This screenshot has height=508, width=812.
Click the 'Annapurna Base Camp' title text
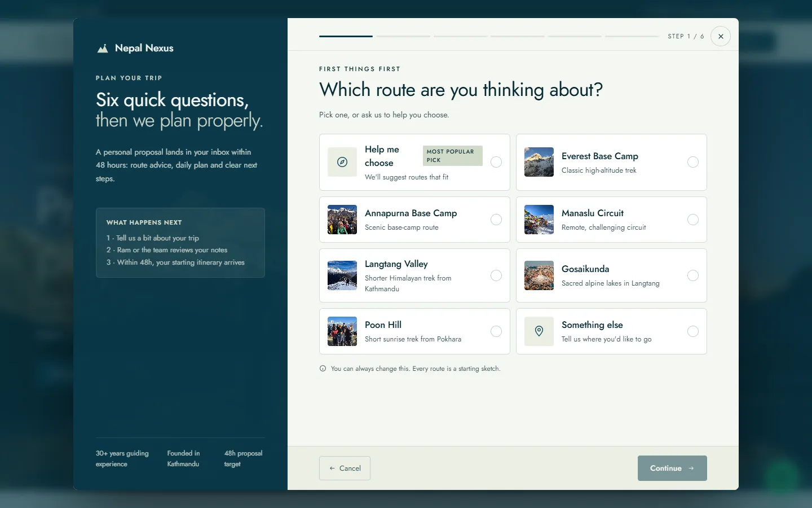[411, 213]
